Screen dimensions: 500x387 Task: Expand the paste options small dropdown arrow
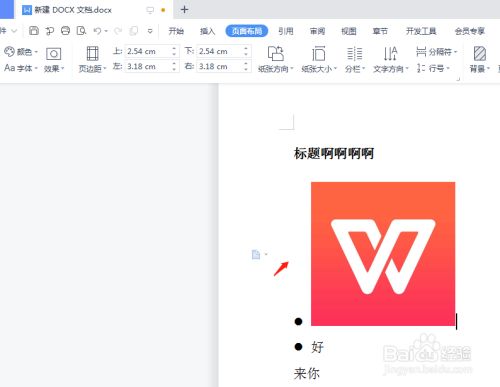[x=266, y=254]
